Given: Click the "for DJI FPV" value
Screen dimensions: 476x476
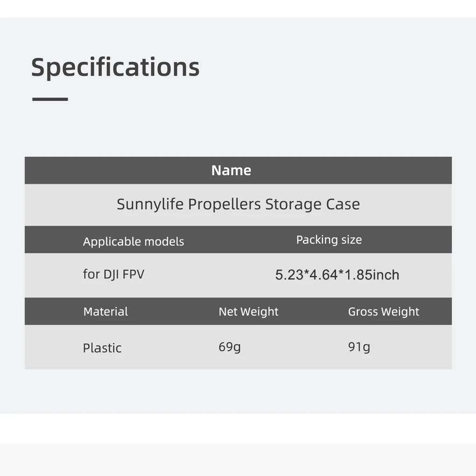Looking at the screenshot, I should pos(113,274).
